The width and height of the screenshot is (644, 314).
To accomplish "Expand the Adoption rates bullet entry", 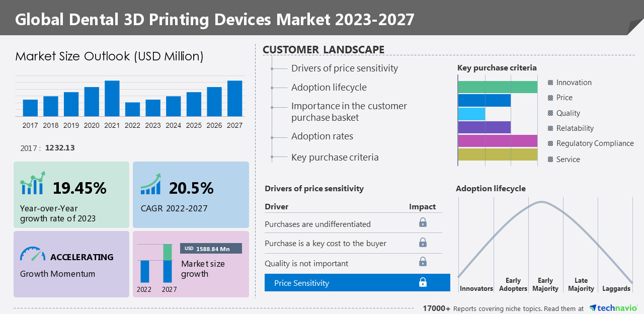I will tap(323, 136).
